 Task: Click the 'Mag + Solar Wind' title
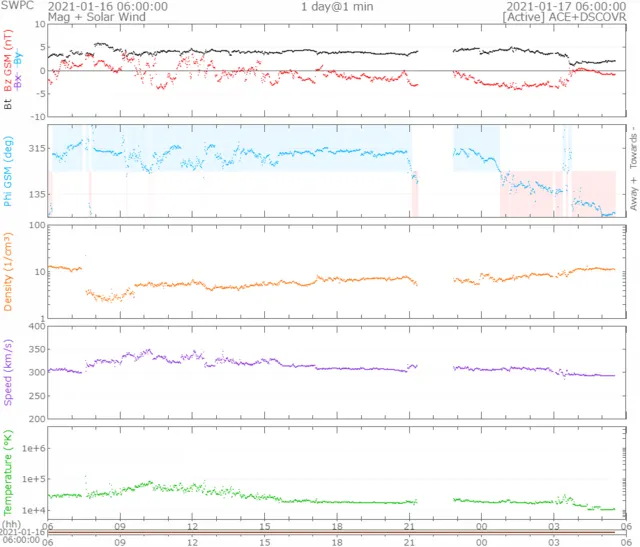(x=96, y=17)
